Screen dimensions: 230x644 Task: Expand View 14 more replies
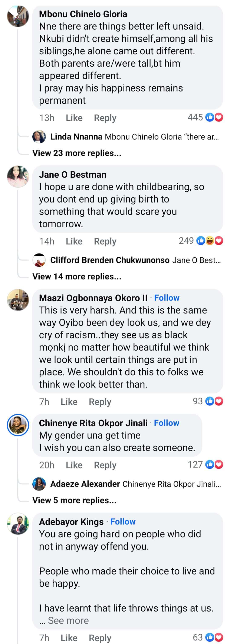pyautogui.click(x=77, y=276)
